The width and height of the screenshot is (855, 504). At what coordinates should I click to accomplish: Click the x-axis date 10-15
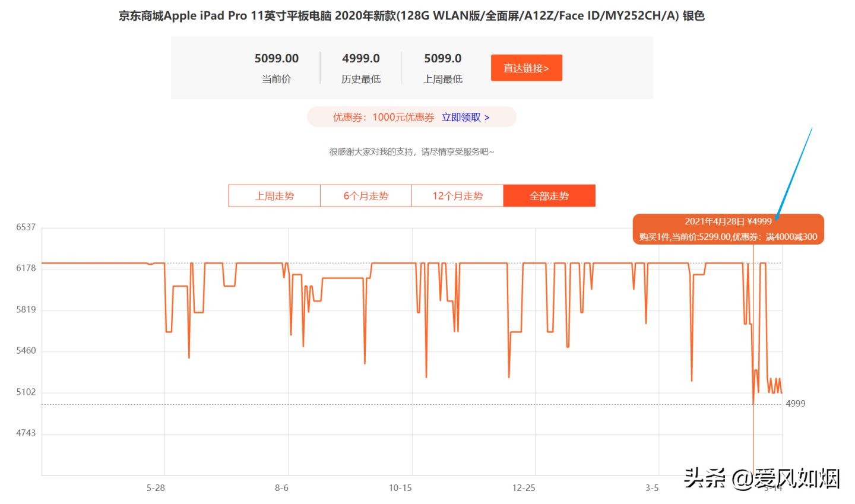pyautogui.click(x=400, y=488)
